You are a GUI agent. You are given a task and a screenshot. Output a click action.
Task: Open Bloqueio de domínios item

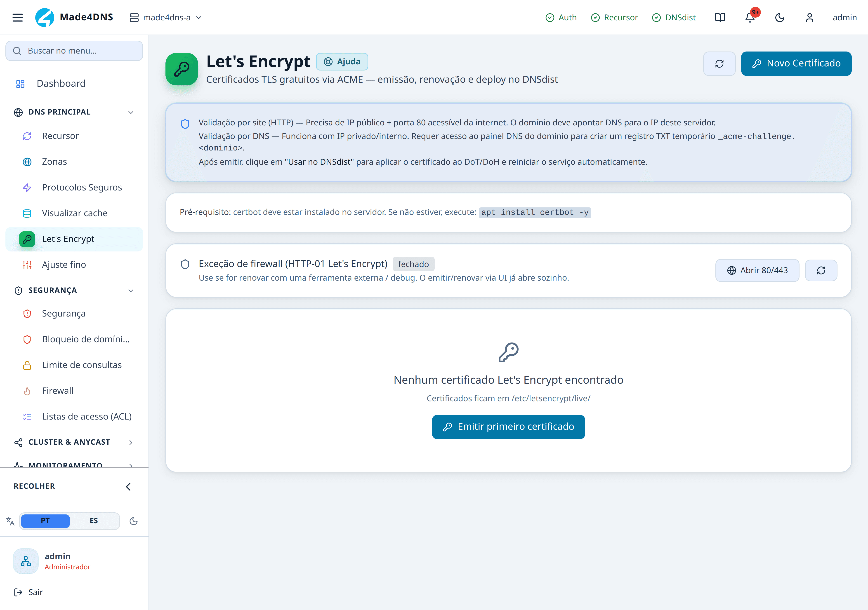point(74,339)
